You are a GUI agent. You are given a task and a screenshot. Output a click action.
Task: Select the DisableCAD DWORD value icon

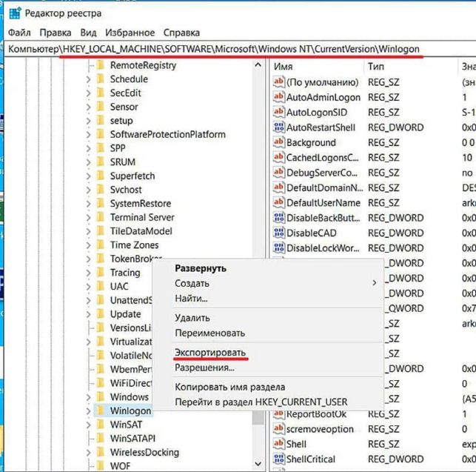click(278, 233)
